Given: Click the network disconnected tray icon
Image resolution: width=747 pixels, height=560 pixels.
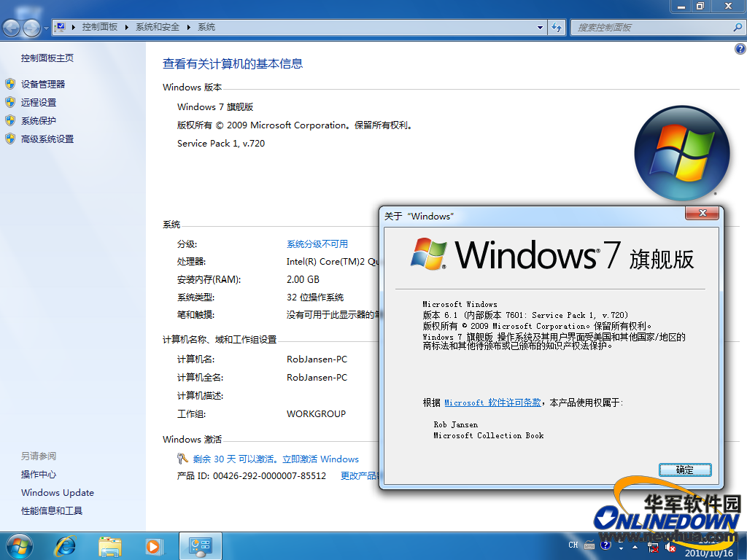Looking at the screenshot, I should click(x=654, y=545).
